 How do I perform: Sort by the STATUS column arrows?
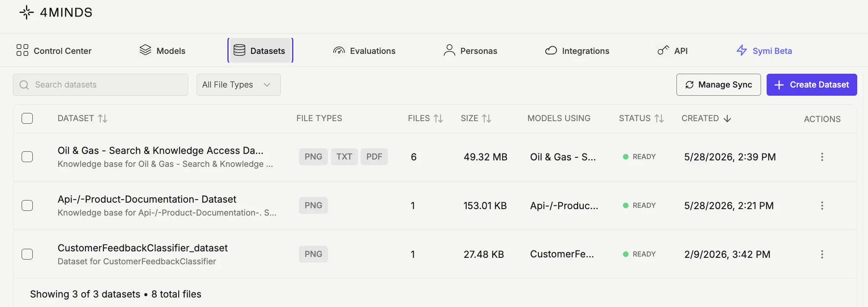(659, 118)
